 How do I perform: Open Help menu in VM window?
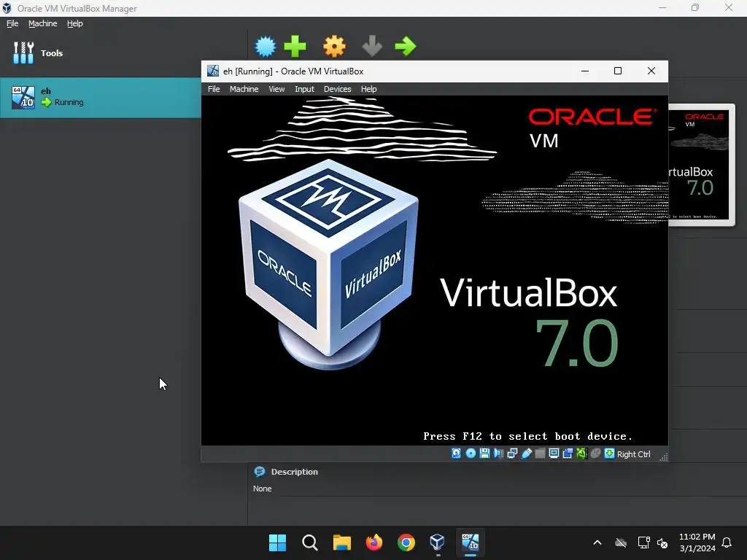coord(368,89)
